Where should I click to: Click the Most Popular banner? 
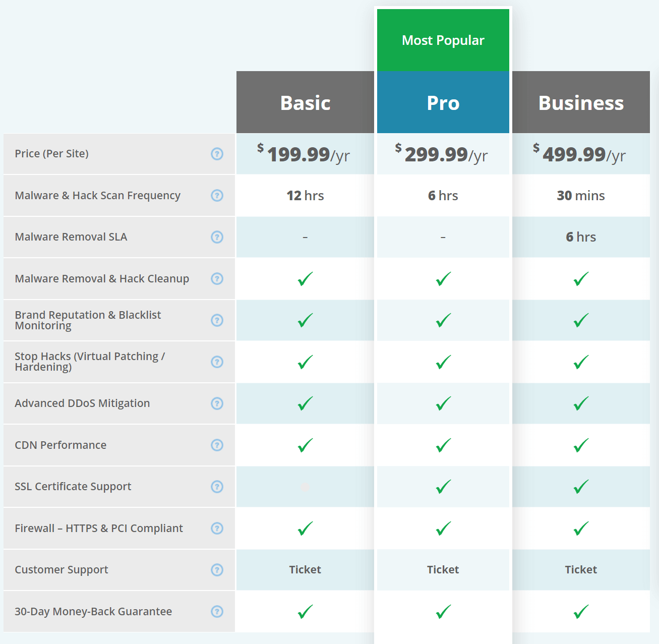pyautogui.click(x=443, y=40)
